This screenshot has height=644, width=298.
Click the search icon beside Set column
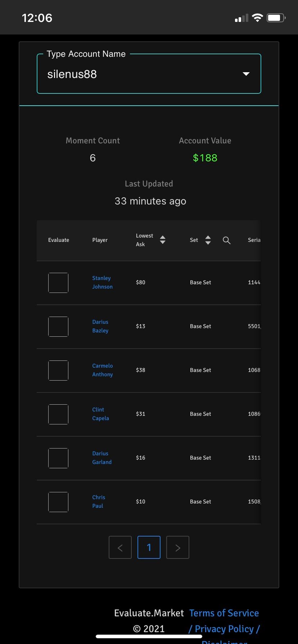pyautogui.click(x=226, y=240)
